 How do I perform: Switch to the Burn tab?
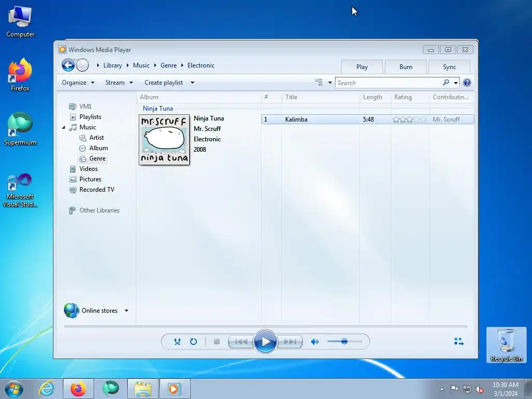[x=406, y=67]
